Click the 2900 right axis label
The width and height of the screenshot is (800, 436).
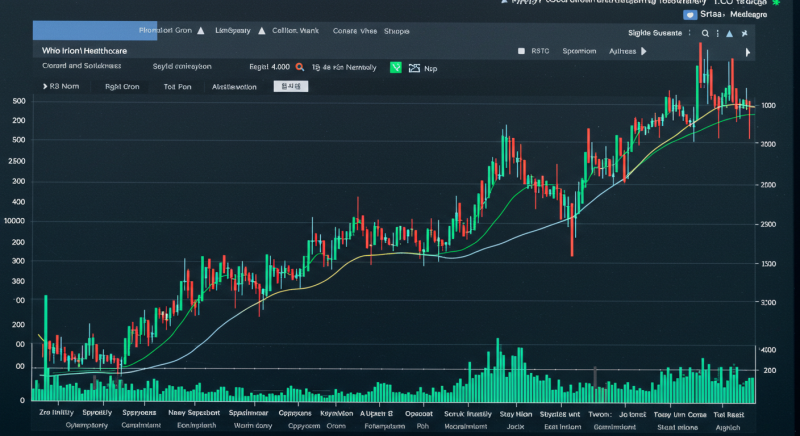point(768,224)
